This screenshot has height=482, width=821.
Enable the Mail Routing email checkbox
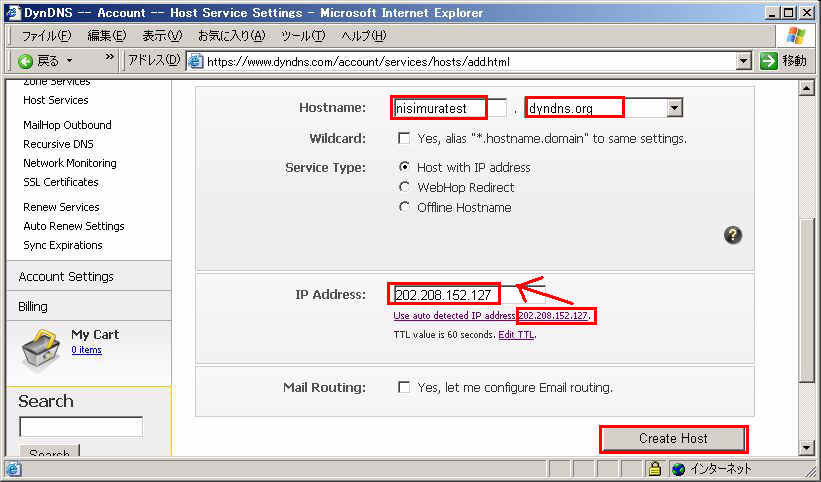pos(404,387)
